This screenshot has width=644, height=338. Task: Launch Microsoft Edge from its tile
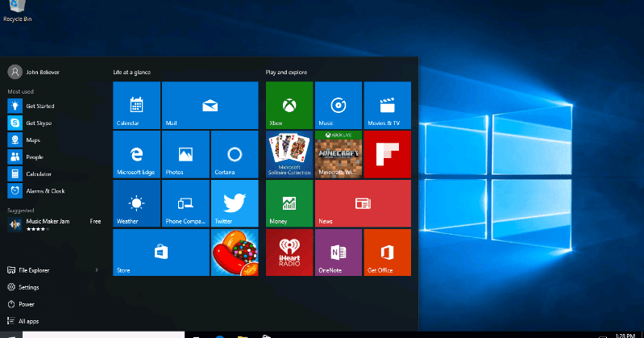point(136,154)
